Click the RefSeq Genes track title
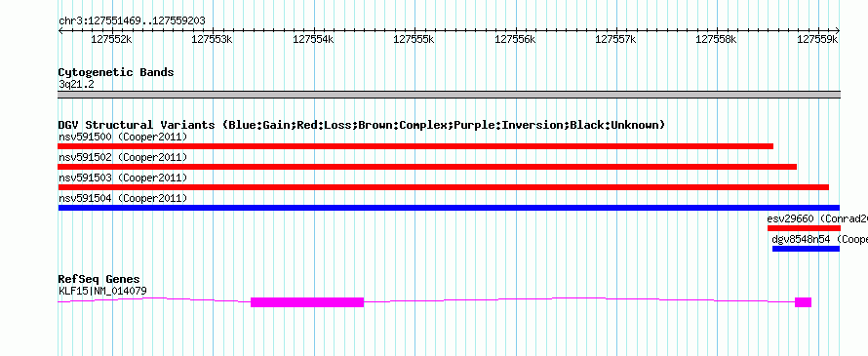 99,279
